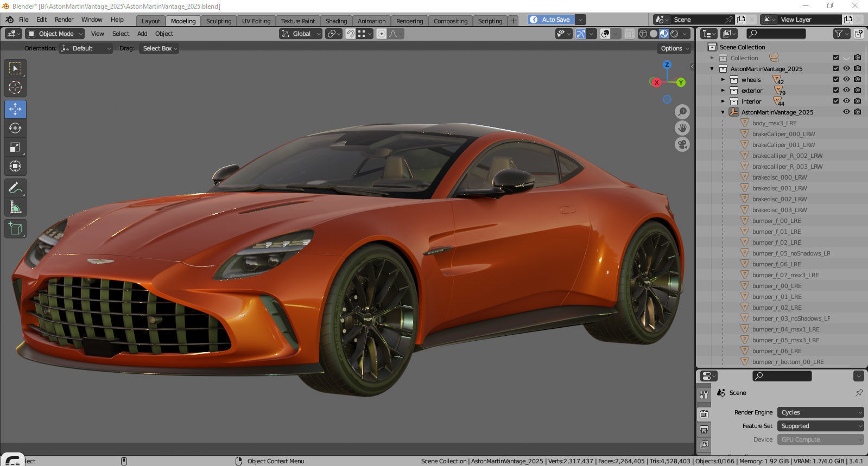Expand the interior collection
This screenshot has width=868, height=466.
coord(723,101)
